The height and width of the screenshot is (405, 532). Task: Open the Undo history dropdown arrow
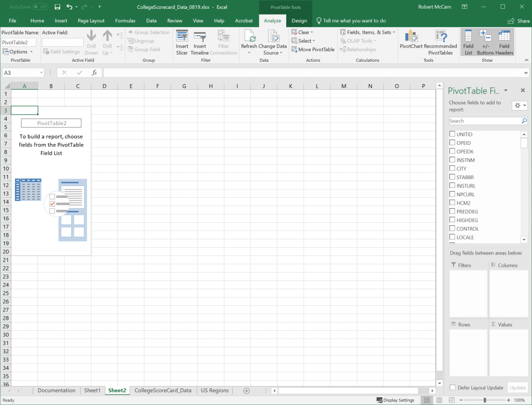[77, 7]
